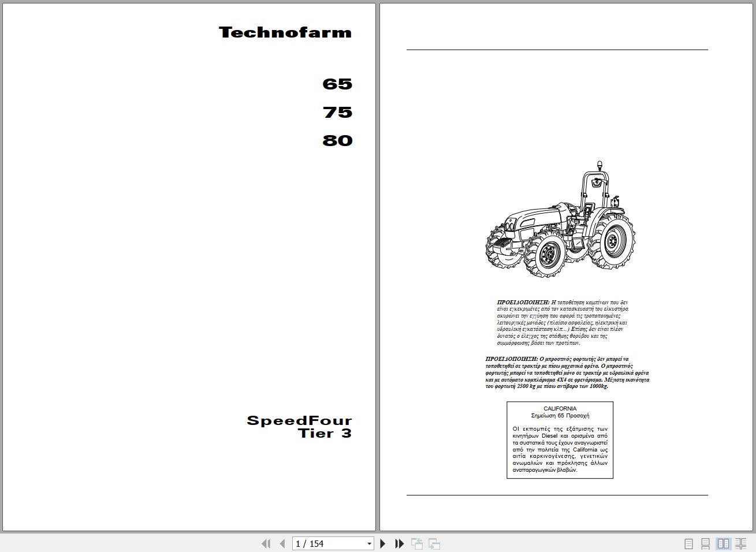Advance to the next page
756x552 pixels.
383,543
